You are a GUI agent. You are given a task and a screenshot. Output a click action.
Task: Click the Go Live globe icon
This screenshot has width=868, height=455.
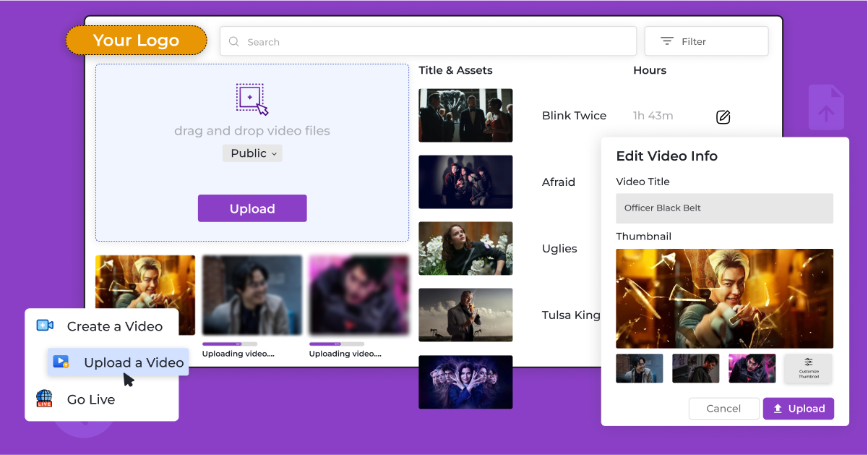tap(43, 399)
